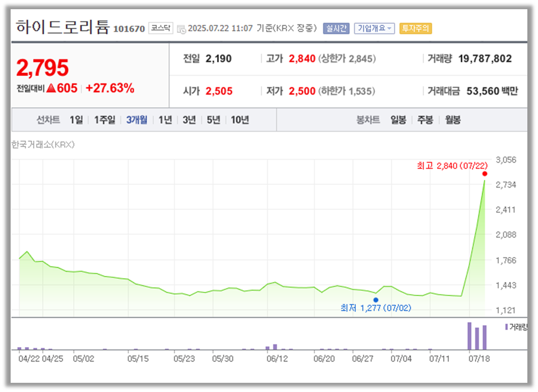Image resolution: width=538 pixels, height=392 pixels.
Task: Click the 고가 value 2,840
Action: click(x=302, y=59)
